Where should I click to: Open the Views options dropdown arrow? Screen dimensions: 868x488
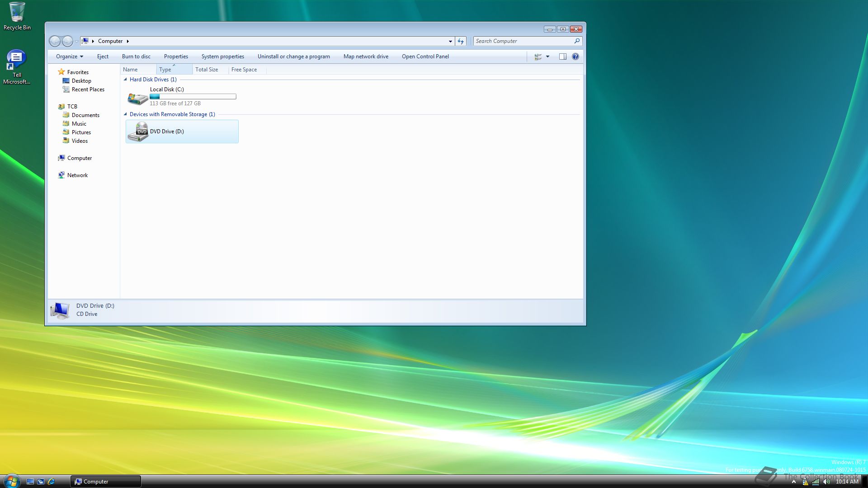pos(547,56)
